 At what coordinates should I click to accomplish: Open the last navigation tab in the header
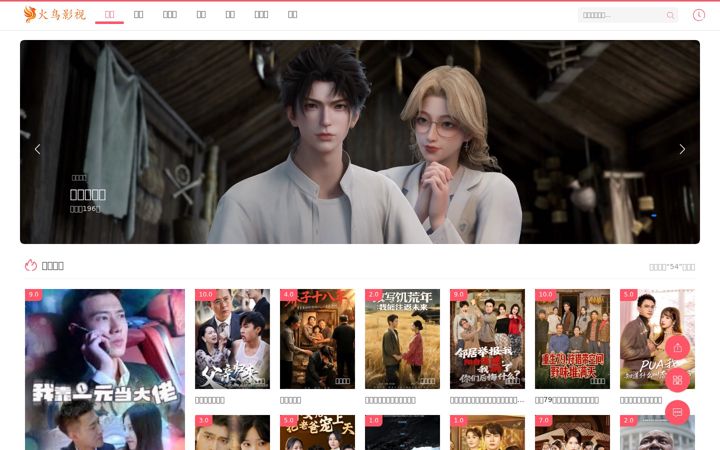click(x=292, y=15)
